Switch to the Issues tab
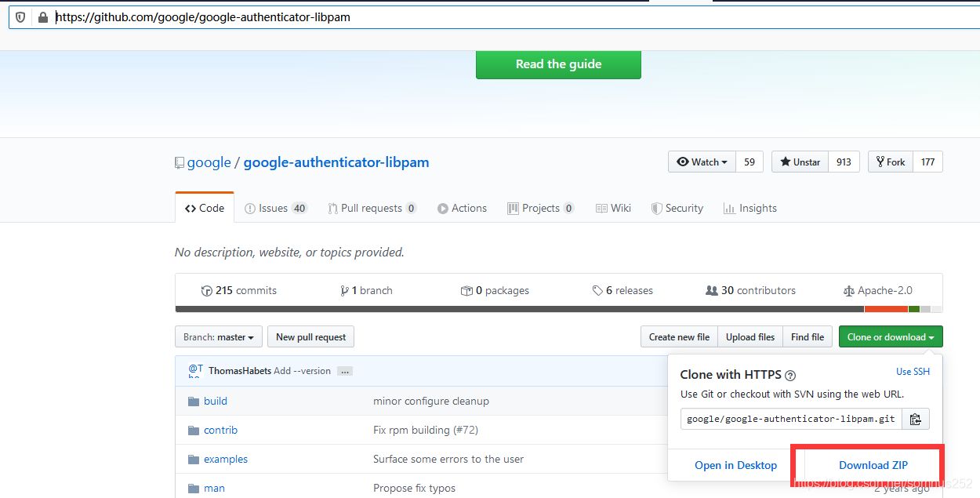This screenshot has height=498, width=980. 275,207
